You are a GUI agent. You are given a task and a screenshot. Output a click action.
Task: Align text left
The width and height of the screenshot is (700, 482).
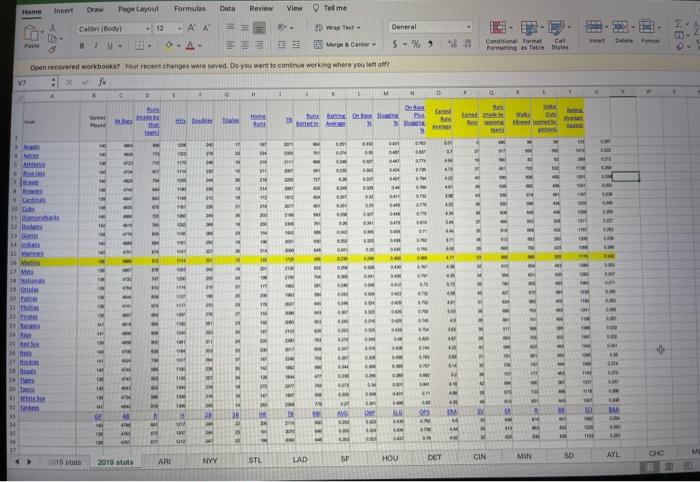230,45
